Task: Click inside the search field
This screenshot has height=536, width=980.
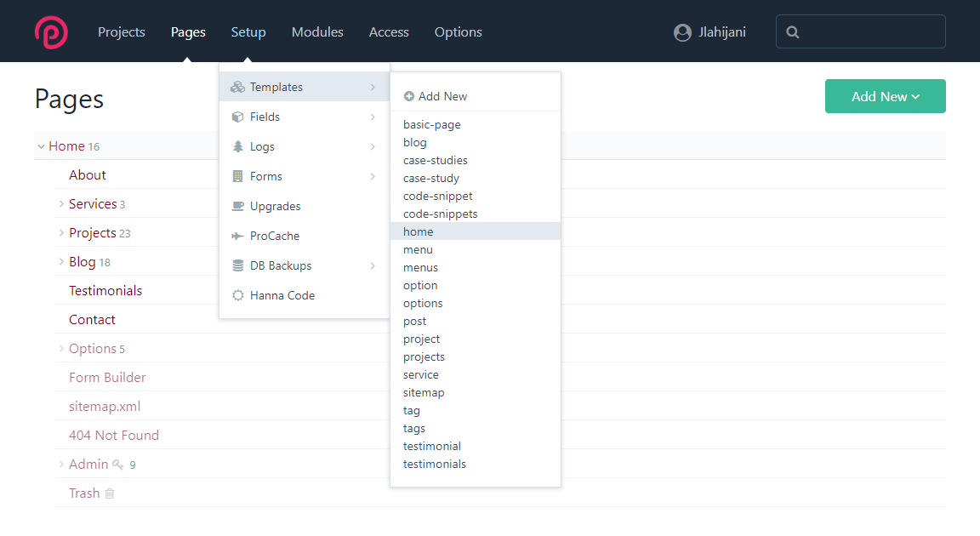Action: tap(860, 31)
